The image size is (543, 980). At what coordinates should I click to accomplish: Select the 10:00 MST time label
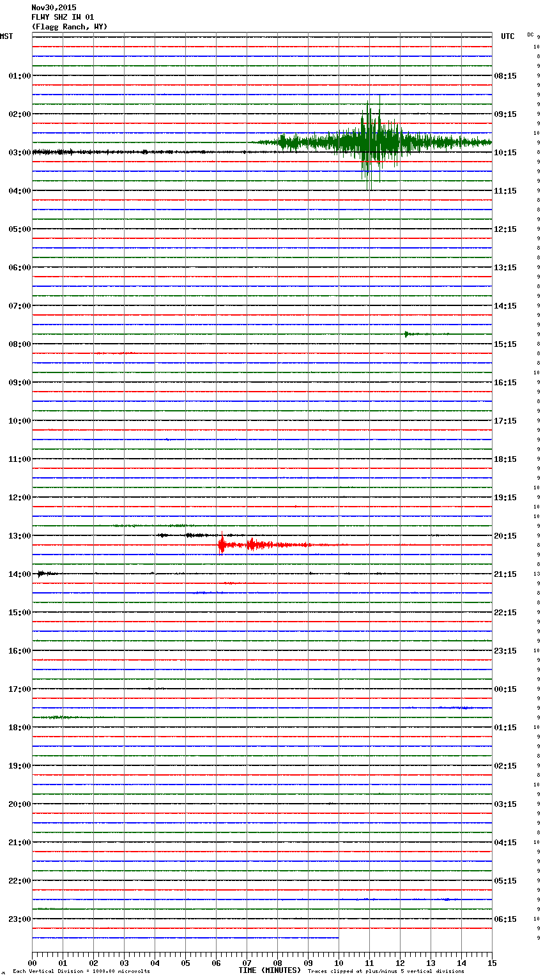20,421
